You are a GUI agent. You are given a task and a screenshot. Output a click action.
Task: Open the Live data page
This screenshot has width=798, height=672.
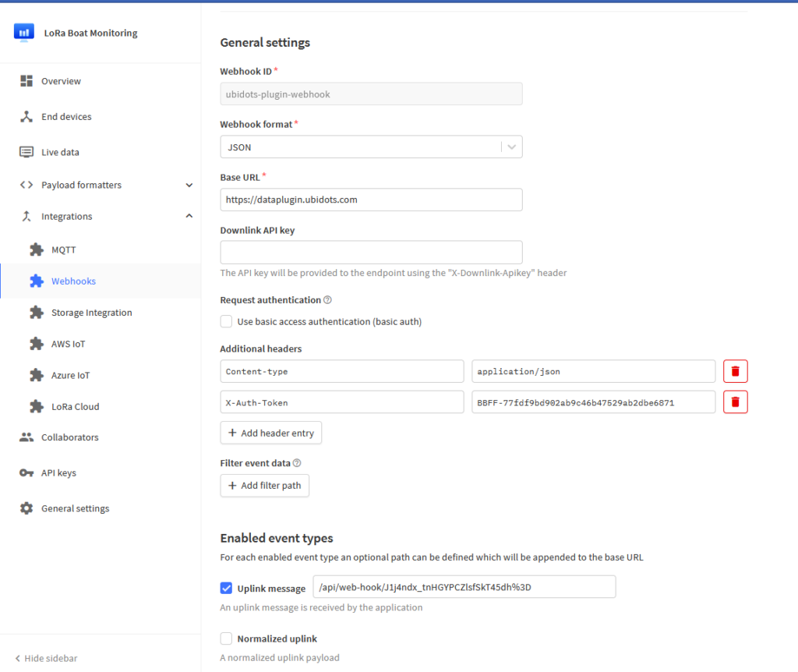tap(60, 152)
